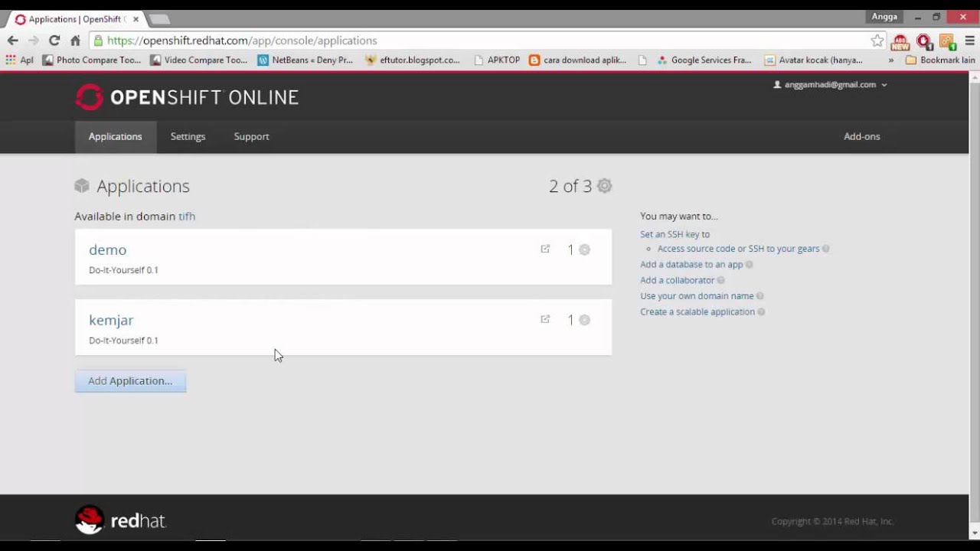This screenshot has width=980, height=551.
Task: Open a new browser tab
Action: pyautogui.click(x=159, y=19)
